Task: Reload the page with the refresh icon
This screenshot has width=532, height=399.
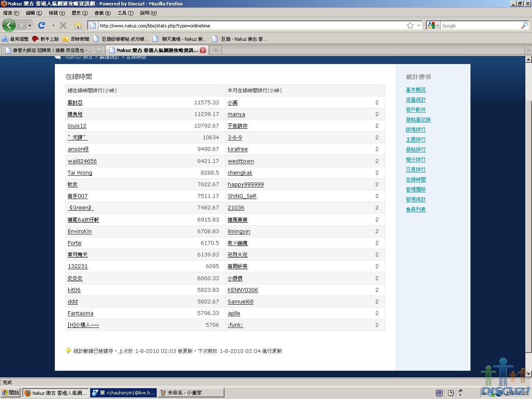Action: (x=42, y=25)
